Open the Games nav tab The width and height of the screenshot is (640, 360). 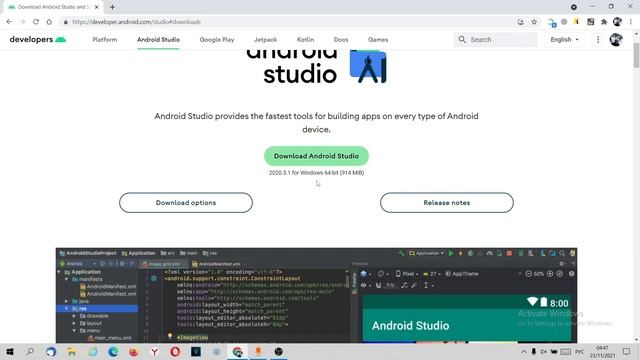pyautogui.click(x=378, y=40)
